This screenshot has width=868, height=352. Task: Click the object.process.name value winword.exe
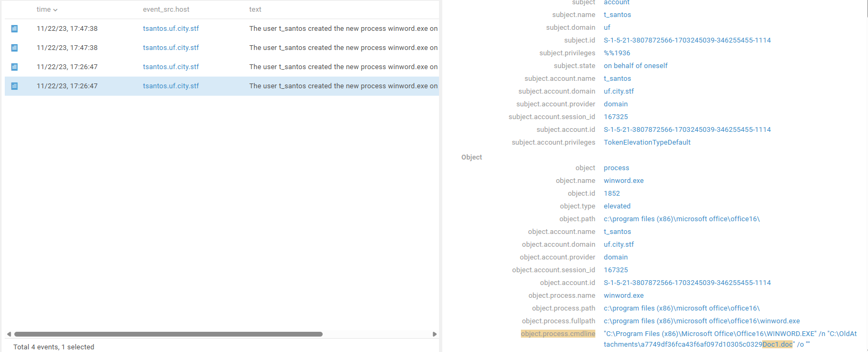click(623, 296)
